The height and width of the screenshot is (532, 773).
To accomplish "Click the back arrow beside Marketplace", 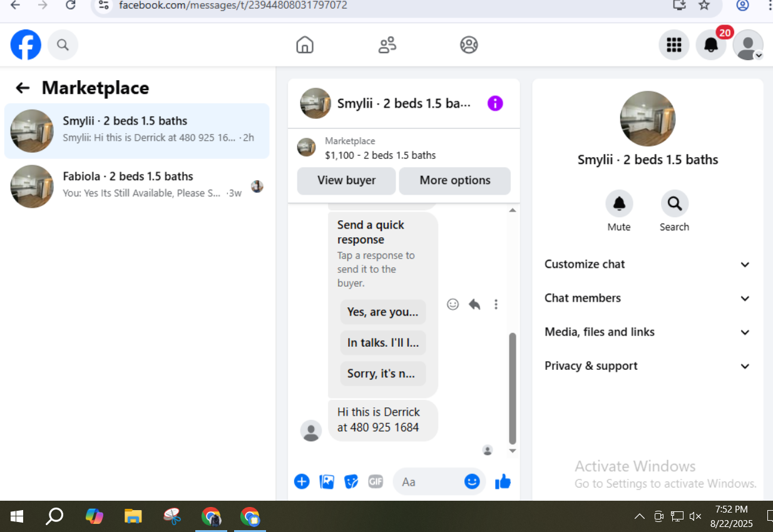I will 23,88.
